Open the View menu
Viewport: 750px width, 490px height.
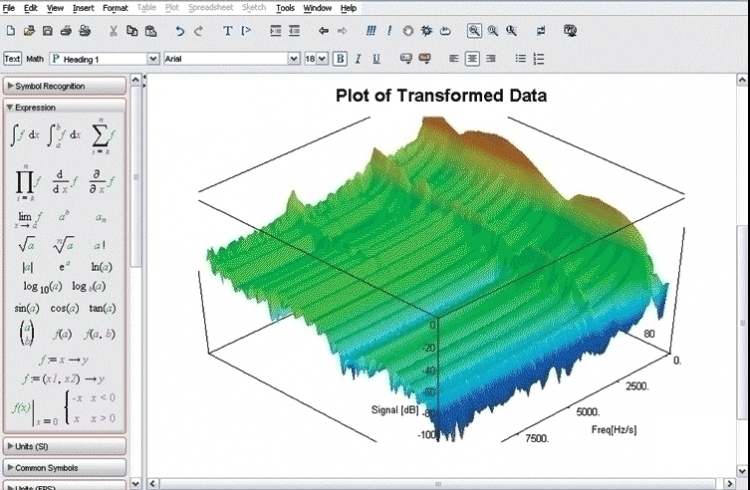tap(55, 8)
